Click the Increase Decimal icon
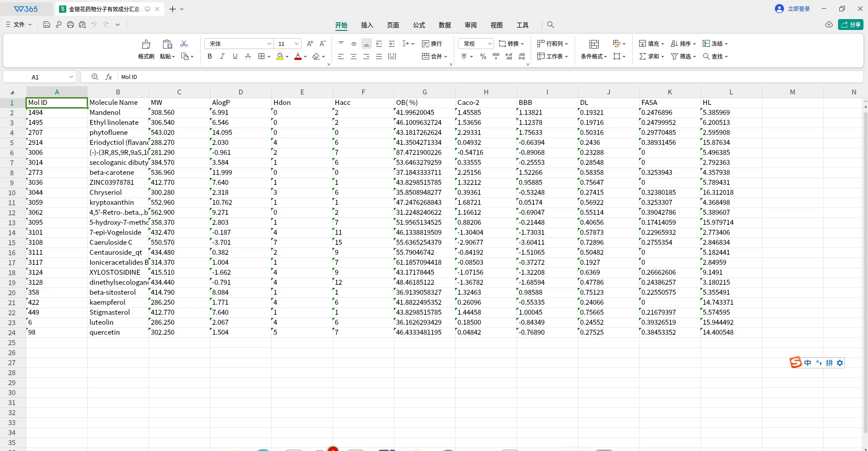The width and height of the screenshot is (868, 451). point(509,56)
